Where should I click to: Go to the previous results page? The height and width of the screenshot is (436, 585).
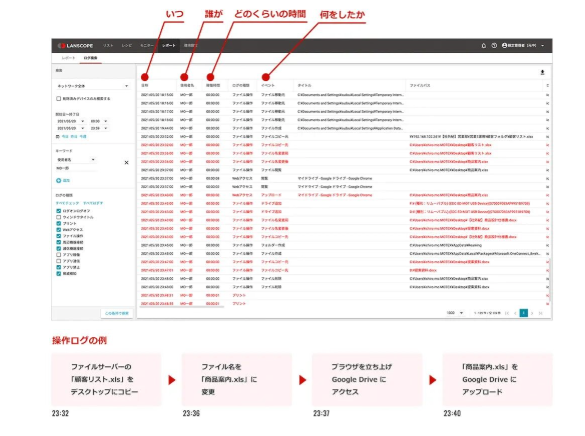[515, 313]
